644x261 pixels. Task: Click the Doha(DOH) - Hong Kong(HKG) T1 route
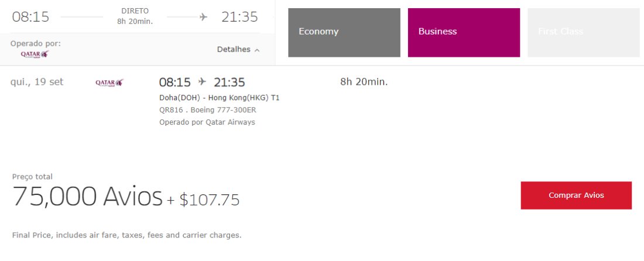click(220, 98)
